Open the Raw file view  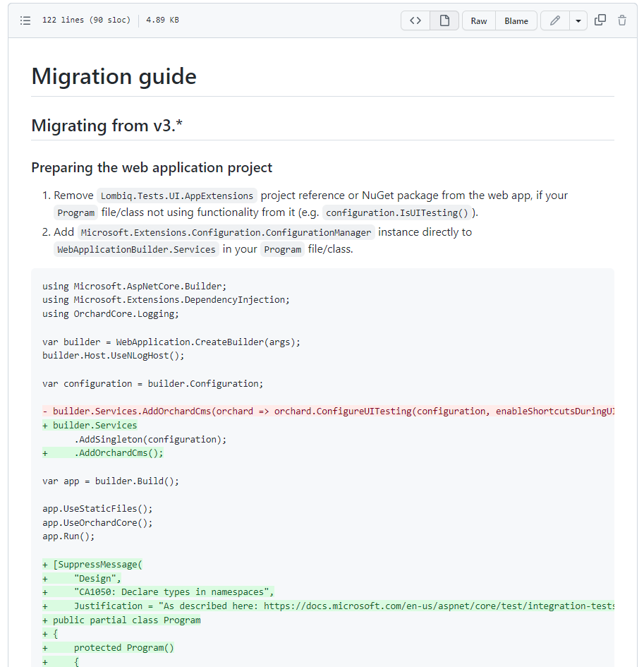[x=479, y=20]
